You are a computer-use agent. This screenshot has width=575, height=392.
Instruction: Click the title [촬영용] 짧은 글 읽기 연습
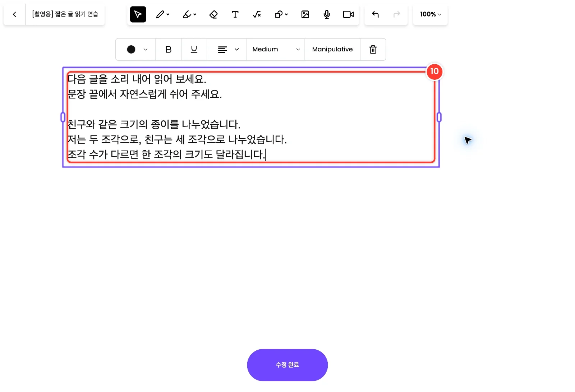(65, 14)
